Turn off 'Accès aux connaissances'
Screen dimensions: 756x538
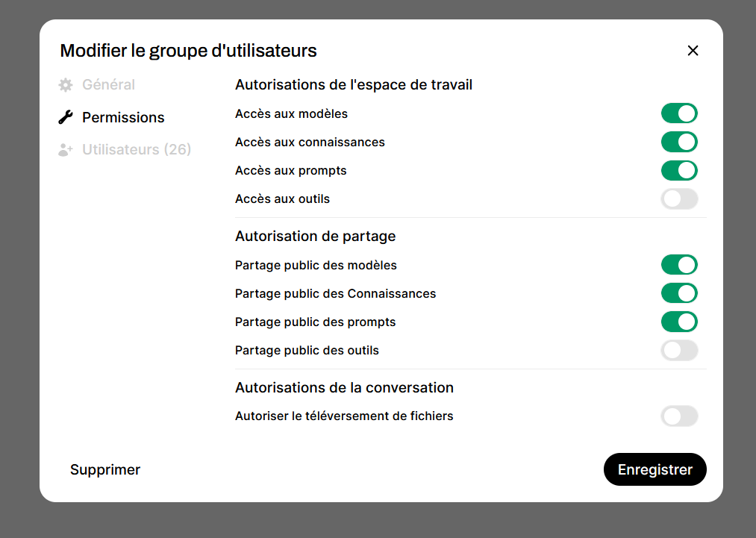[679, 142]
